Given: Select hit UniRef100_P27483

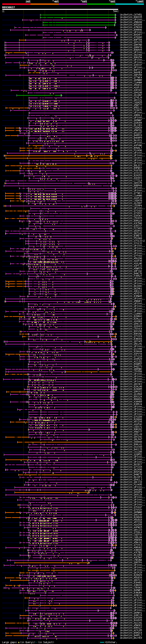Looking at the screenshot, I should click(131, 228).
